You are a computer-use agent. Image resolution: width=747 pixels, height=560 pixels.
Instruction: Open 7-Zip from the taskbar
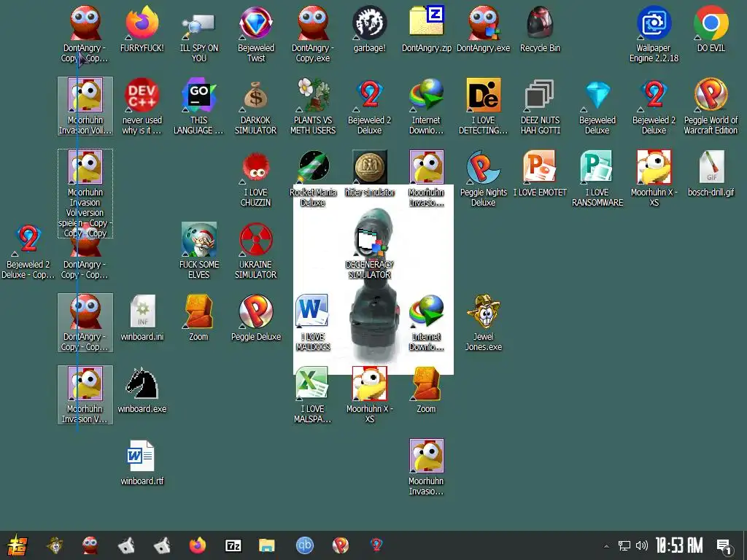(233, 545)
